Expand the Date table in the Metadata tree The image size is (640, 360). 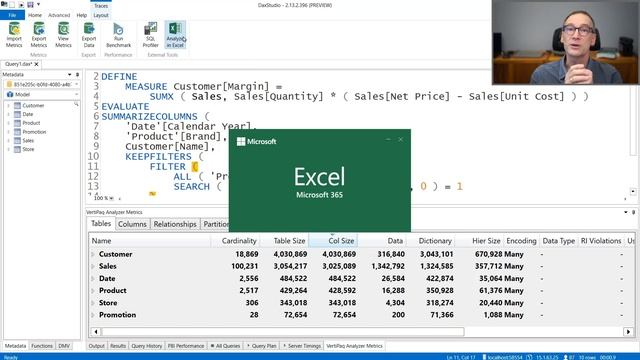9,114
